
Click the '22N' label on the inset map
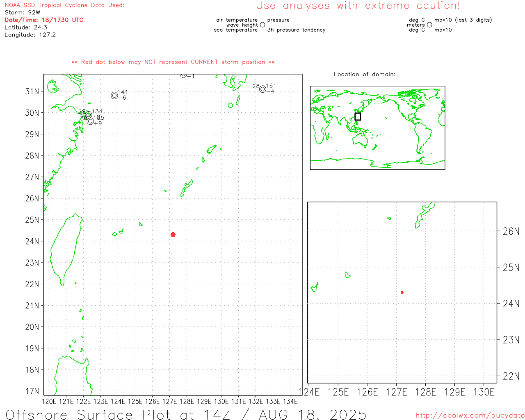point(511,376)
